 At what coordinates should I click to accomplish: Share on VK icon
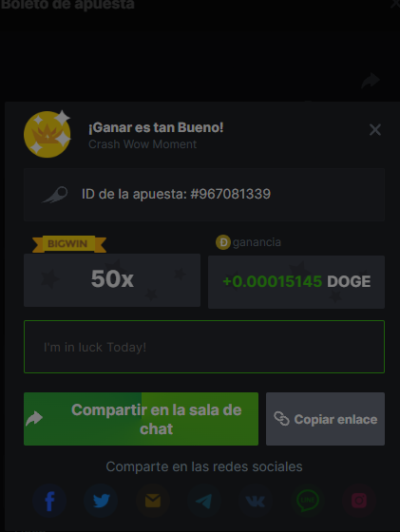click(x=256, y=501)
